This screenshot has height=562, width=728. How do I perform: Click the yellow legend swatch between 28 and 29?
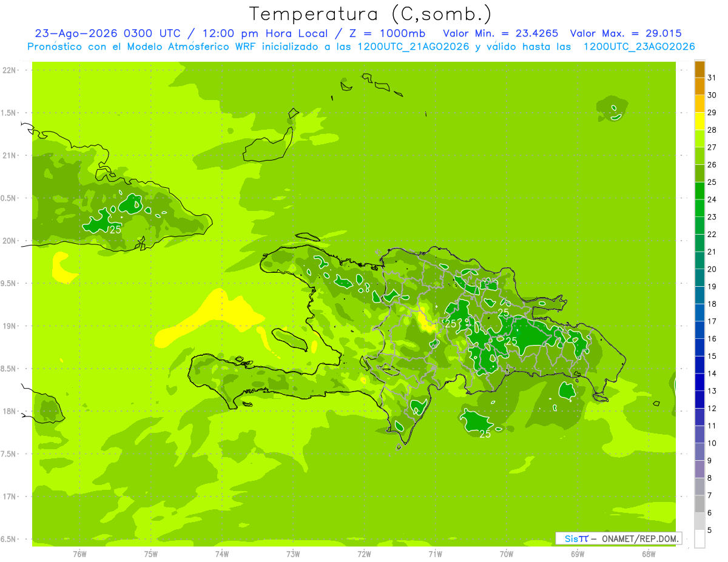pyautogui.click(x=699, y=121)
